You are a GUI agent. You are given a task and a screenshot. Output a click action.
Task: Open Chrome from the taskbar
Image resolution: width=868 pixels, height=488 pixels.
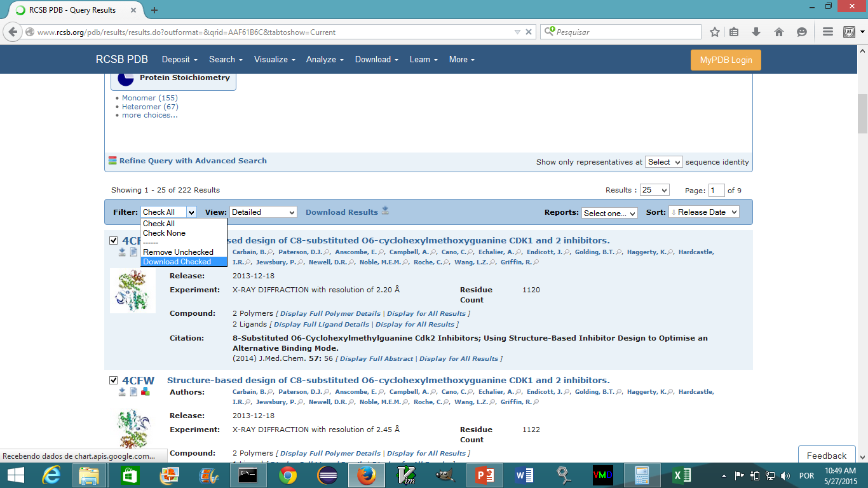(287, 475)
